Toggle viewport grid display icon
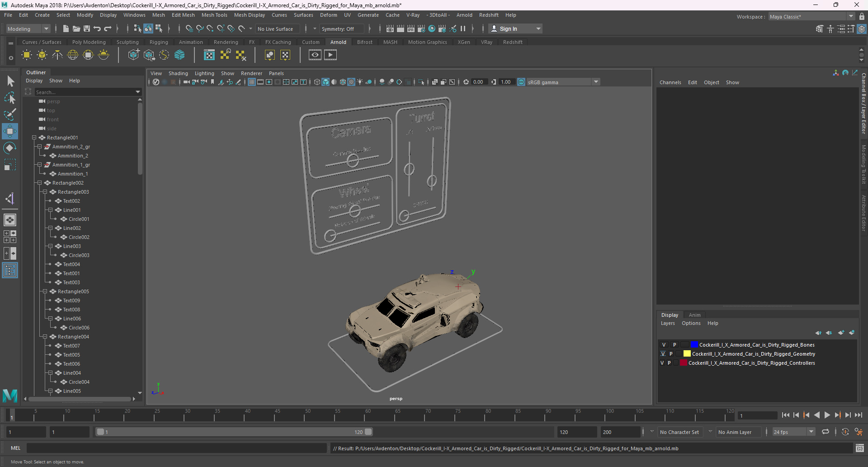 252,82
